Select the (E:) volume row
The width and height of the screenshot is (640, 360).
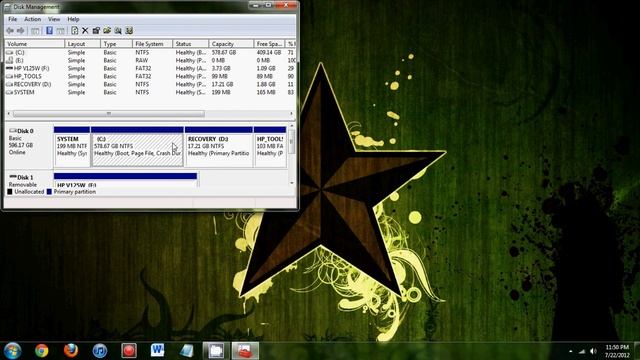pos(150,60)
